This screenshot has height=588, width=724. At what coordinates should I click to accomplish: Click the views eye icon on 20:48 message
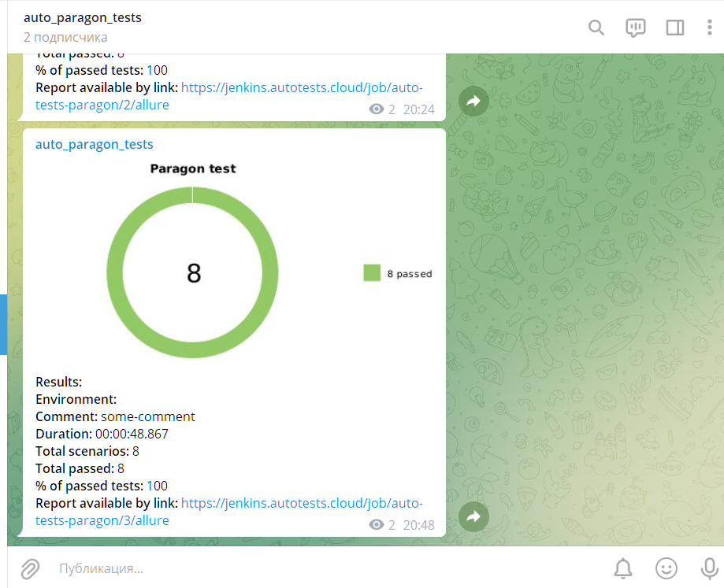pyautogui.click(x=377, y=525)
